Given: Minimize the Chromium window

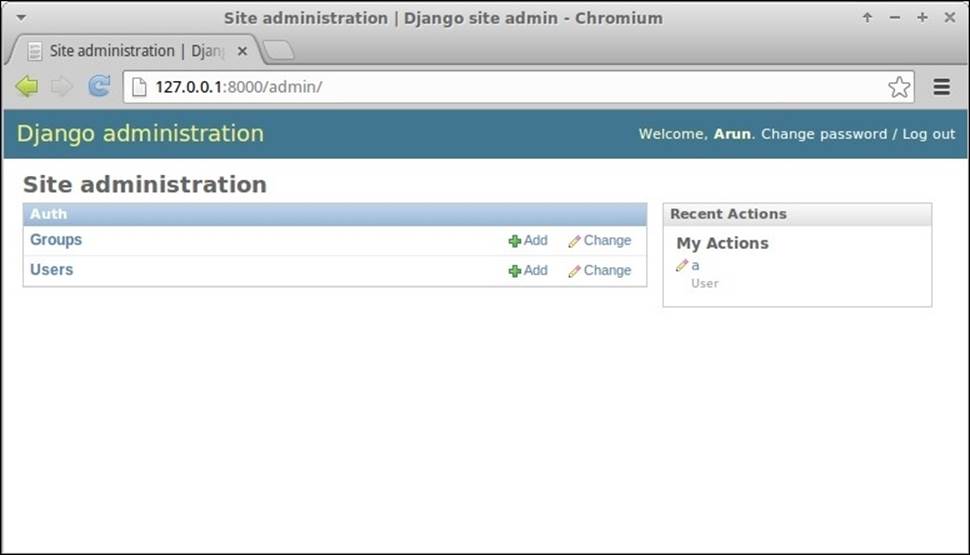Looking at the screenshot, I should coord(895,17).
